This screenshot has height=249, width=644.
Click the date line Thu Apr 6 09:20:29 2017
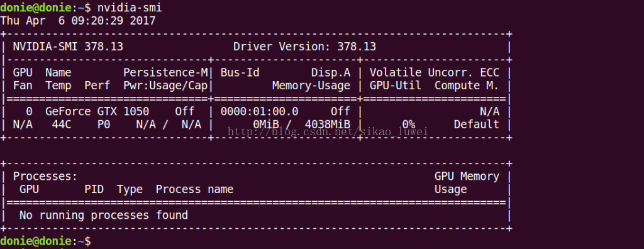click(x=78, y=21)
